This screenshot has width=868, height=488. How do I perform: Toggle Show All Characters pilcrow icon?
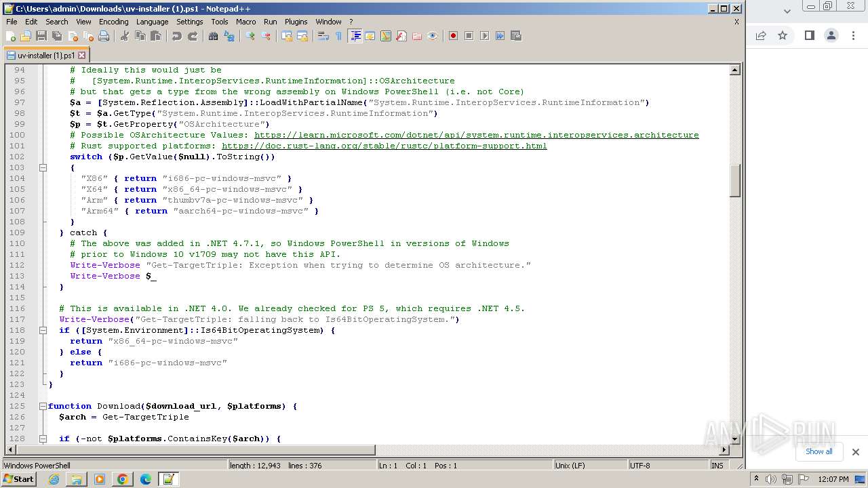338,36
